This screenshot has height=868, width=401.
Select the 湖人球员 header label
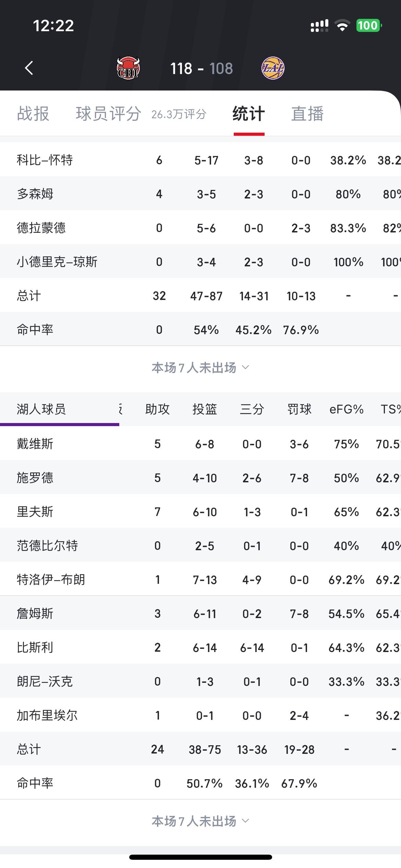click(41, 409)
